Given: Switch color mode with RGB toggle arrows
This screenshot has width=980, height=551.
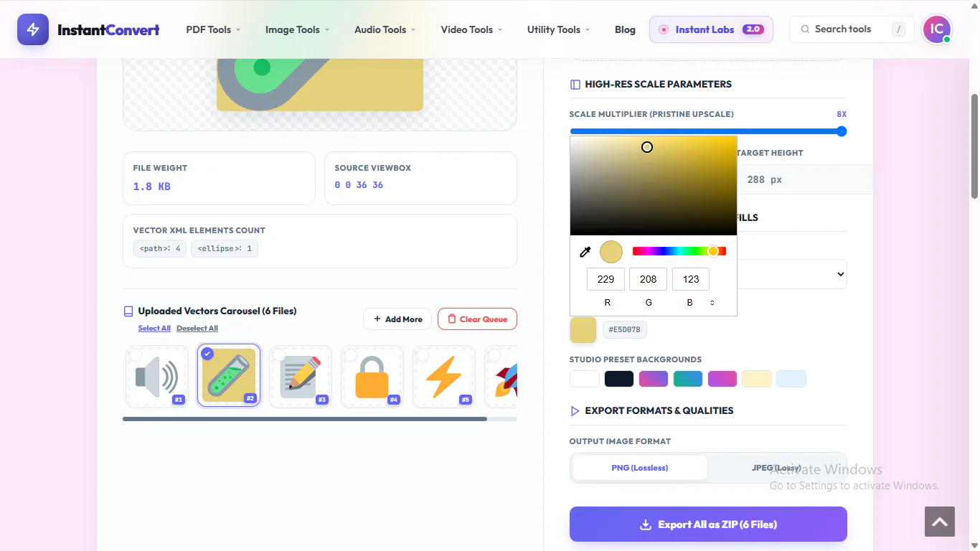Looking at the screenshot, I should coord(712,303).
